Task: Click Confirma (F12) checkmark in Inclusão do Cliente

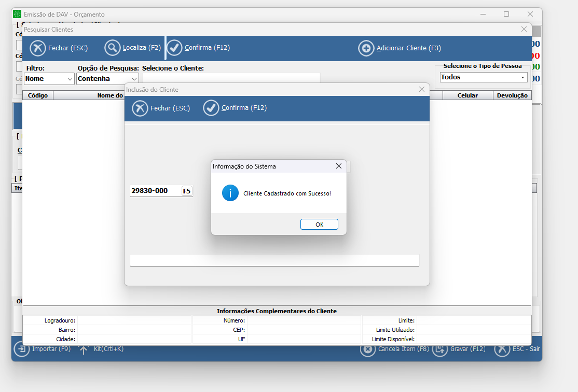Action: point(211,108)
